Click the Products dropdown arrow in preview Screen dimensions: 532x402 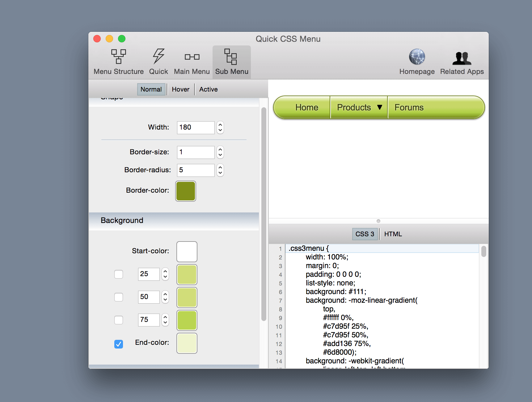pos(380,107)
